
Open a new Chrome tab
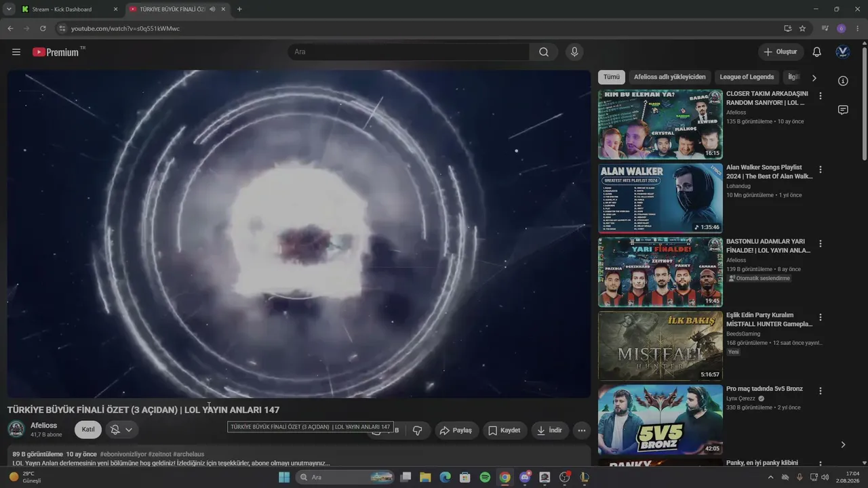click(239, 9)
